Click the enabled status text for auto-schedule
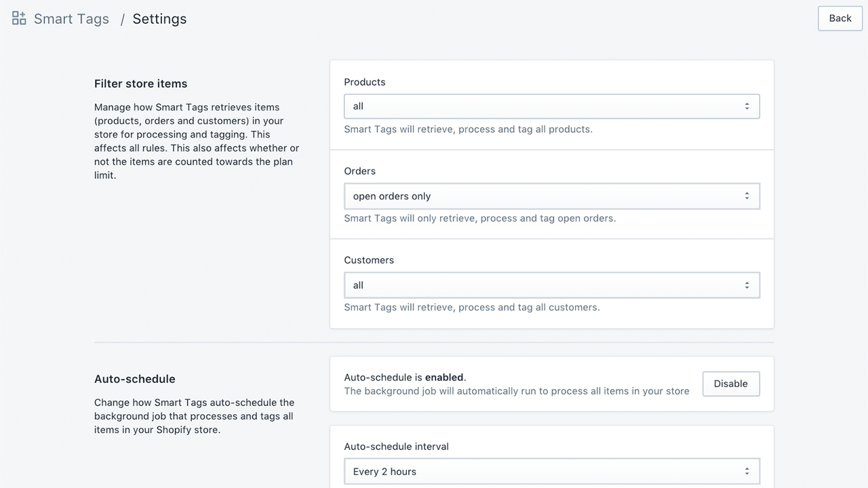Image resolution: width=868 pixels, height=488 pixels. click(404, 377)
